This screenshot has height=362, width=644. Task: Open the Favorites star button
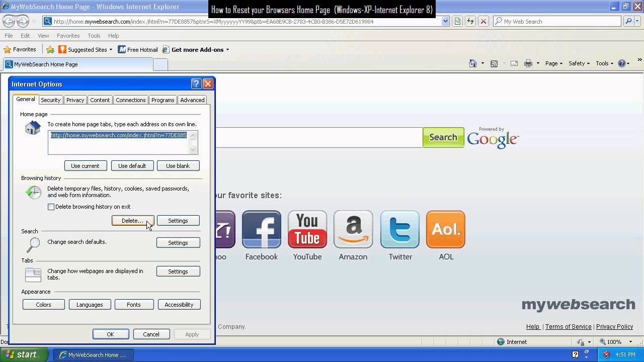point(20,49)
